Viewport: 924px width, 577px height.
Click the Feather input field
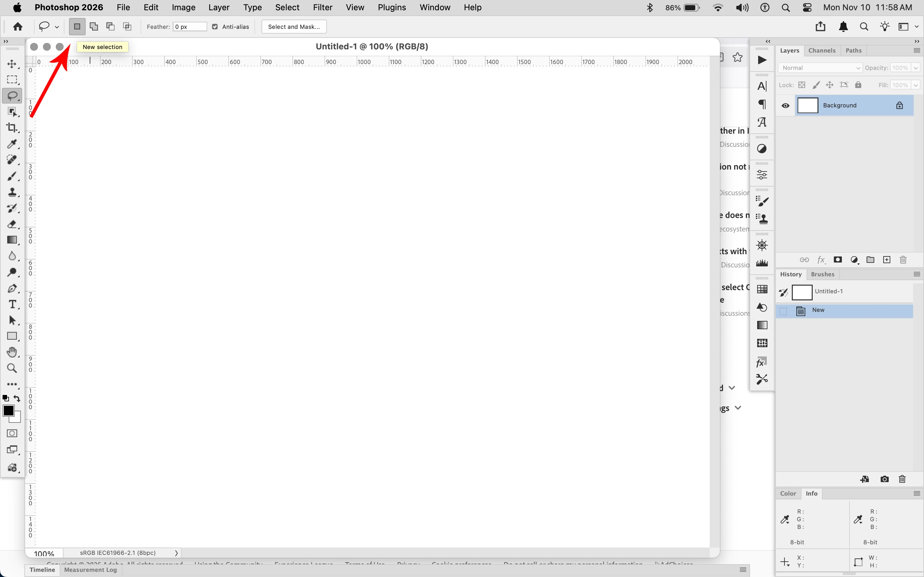point(189,27)
